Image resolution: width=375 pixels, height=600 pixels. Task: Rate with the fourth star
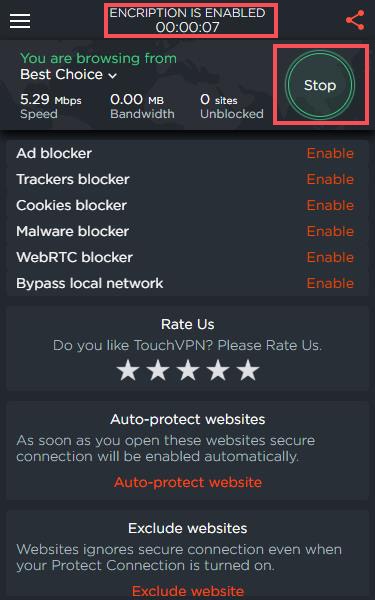click(x=218, y=370)
